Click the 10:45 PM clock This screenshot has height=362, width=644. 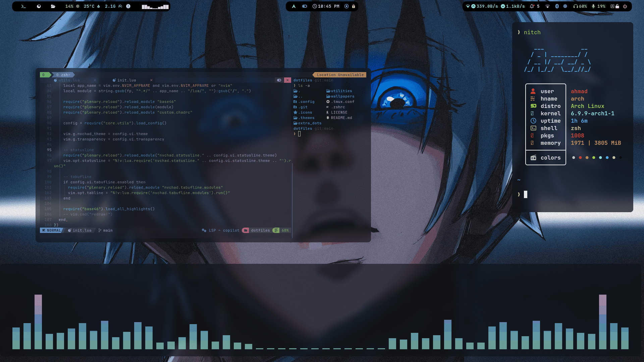tap(326, 6)
